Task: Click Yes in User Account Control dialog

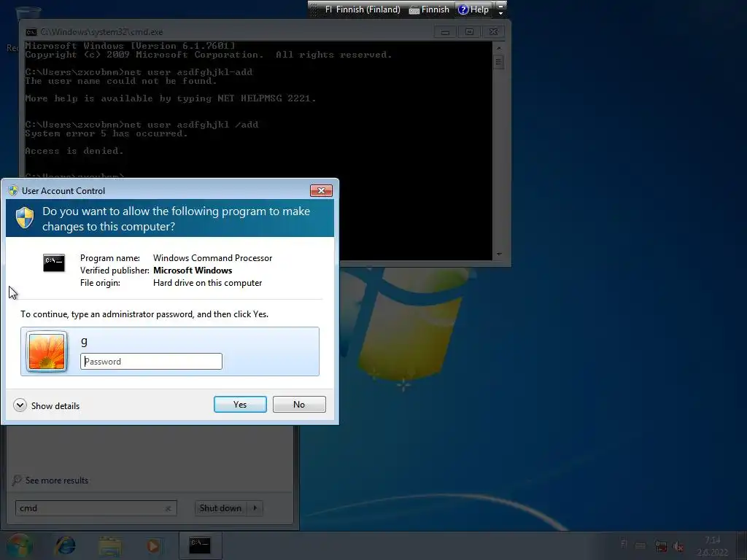Action: pos(240,404)
